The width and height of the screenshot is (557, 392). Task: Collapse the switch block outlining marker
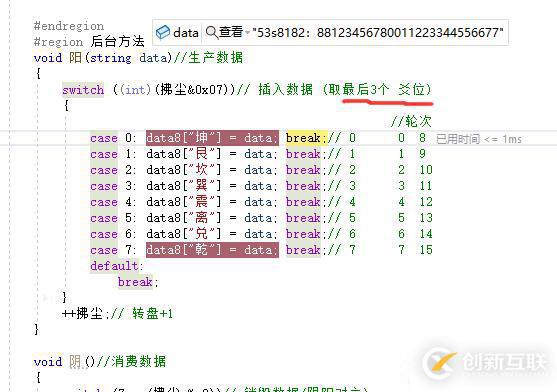(x=45, y=298)
